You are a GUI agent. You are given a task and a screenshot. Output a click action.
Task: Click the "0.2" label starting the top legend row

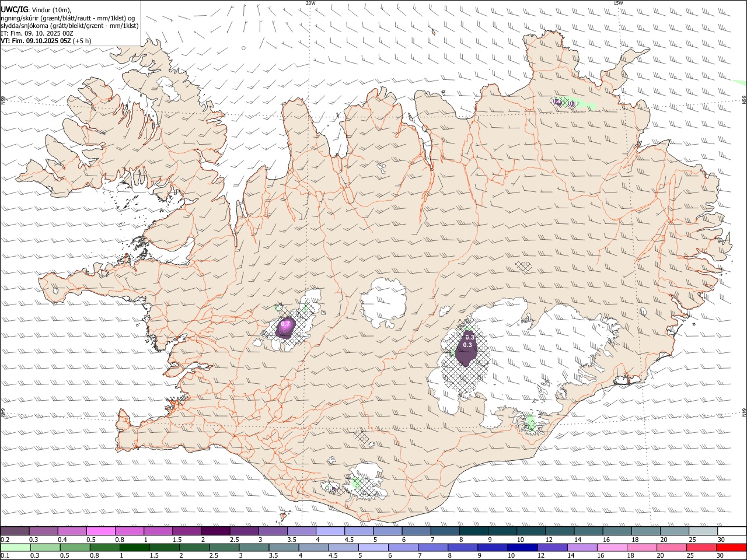(x=5, y=540)
